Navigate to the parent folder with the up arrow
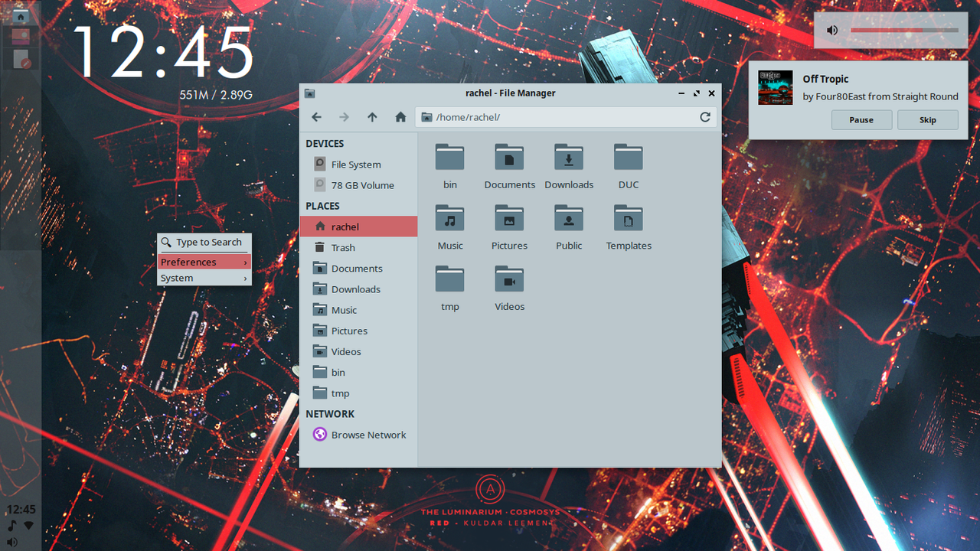This screenshot has height=551, width=980. 372,117
